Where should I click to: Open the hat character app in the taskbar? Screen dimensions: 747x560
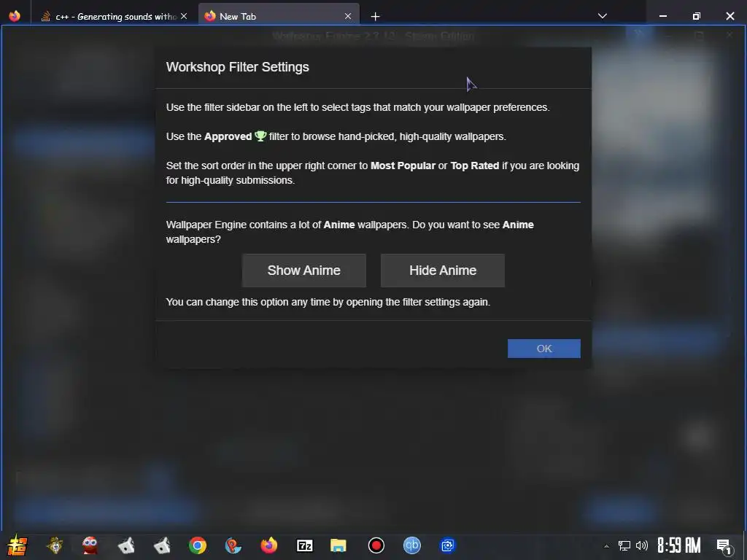click(55, 545)
